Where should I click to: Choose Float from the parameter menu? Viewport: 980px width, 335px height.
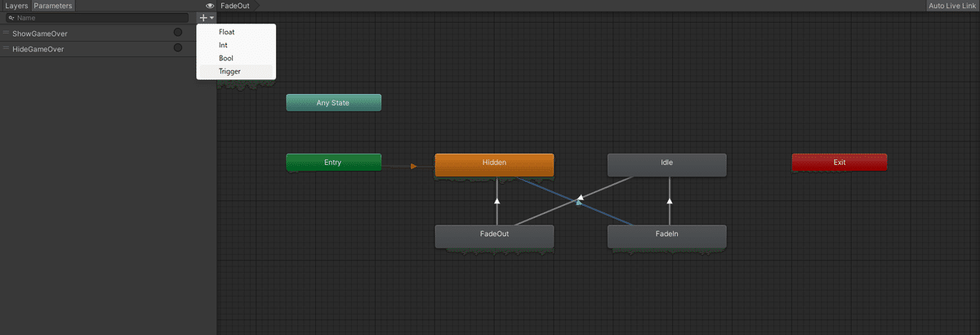coord(236,32)
